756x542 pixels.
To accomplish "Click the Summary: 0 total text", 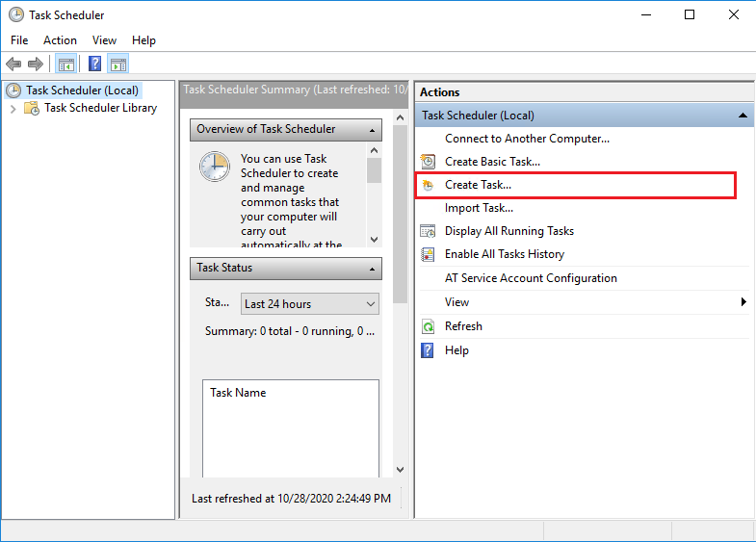I will [290, 331].
